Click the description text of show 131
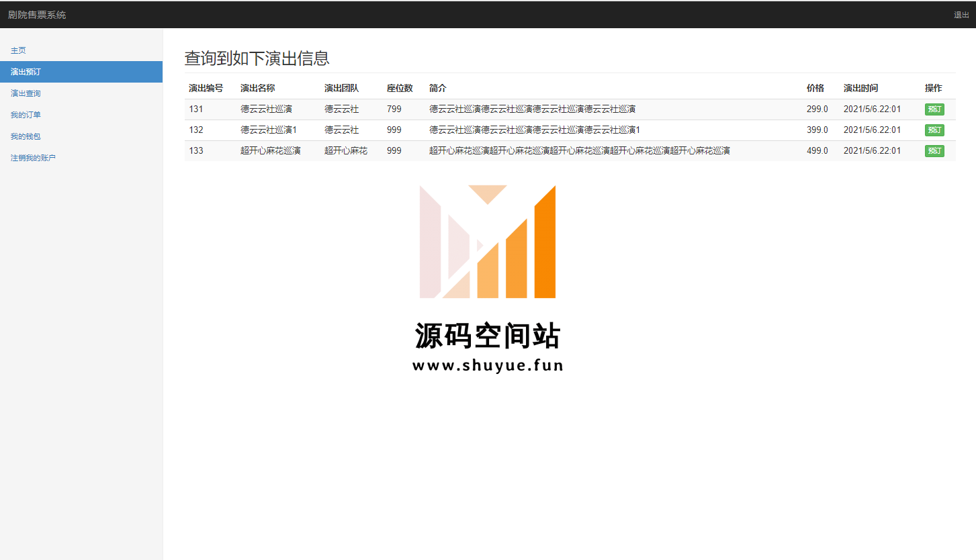Image resolution: width=976 pixels, height=560 pixels. 532,109
